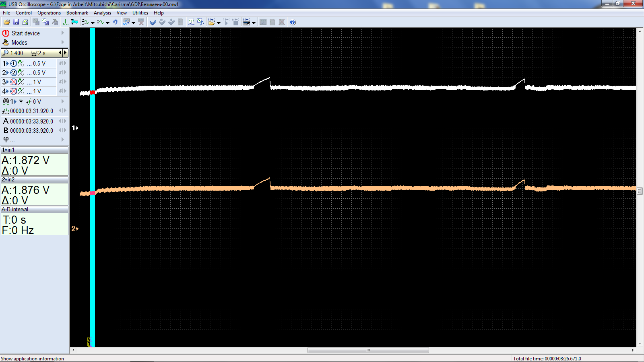644x362 pixels.
Task: Click the blue Undo arrow icon
Action: pyautogui.click(x=115, y=22)
